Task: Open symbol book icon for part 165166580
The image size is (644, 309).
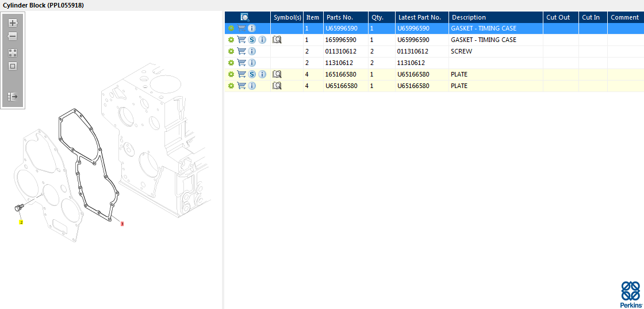Action: 277,74
